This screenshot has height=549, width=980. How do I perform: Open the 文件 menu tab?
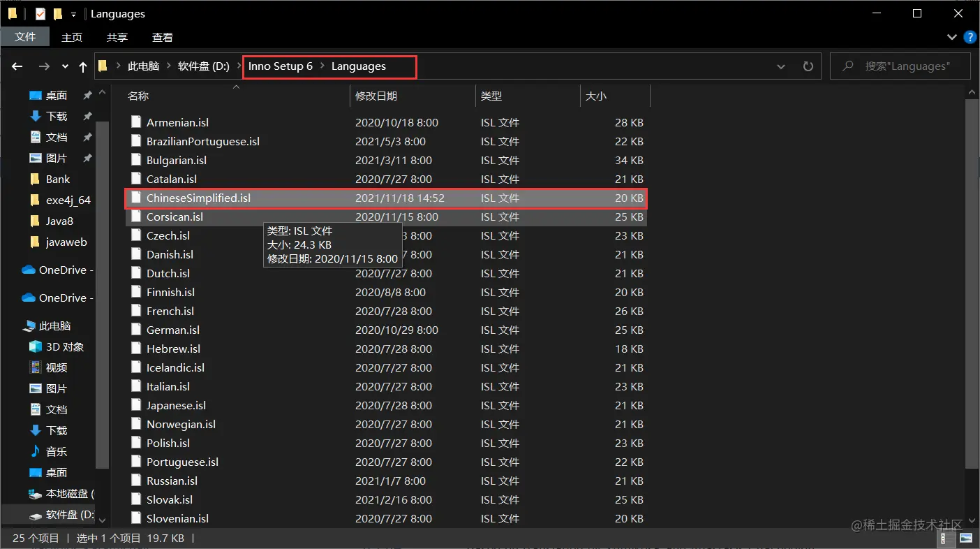point(25,37)
